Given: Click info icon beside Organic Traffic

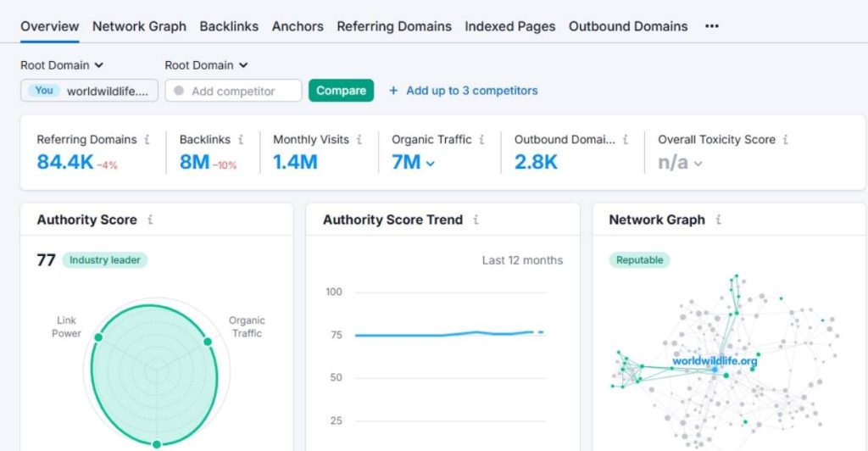Looking at the screenshot, I should [x=481, y=140].
